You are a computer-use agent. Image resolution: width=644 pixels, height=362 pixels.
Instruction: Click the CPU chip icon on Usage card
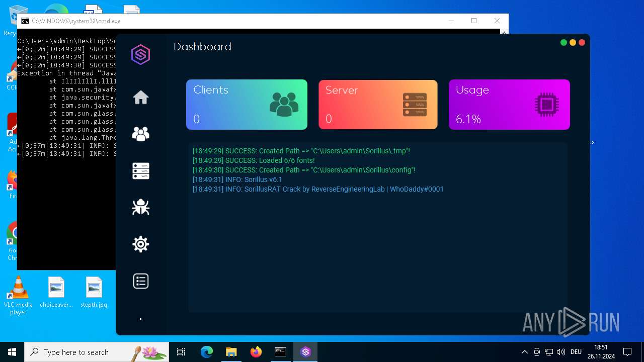click(546, 105)
